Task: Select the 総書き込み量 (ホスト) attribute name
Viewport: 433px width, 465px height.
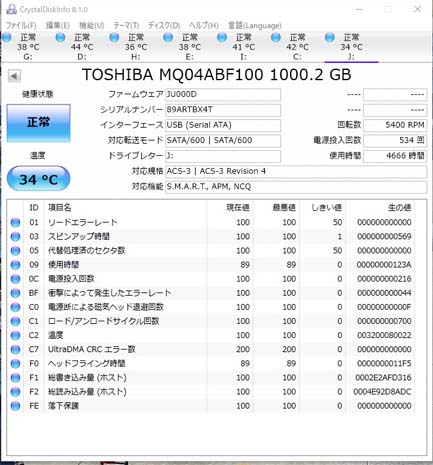Action: coord(87,378)
